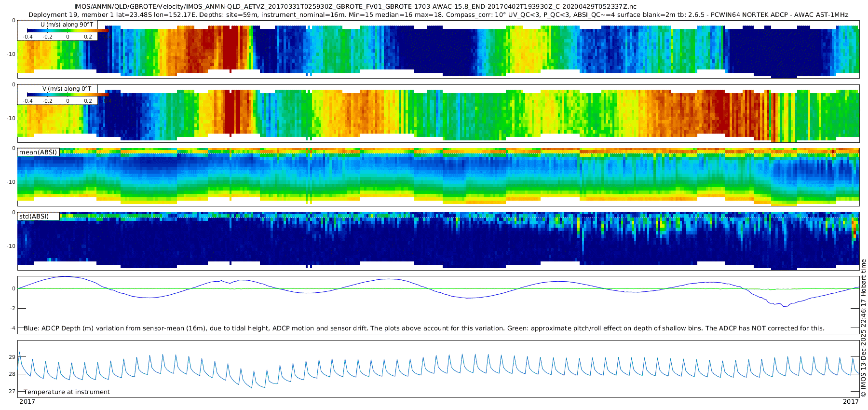Click the 29 tick on temperature axis
Screen dimensions: 868x410
click(12, 357)
